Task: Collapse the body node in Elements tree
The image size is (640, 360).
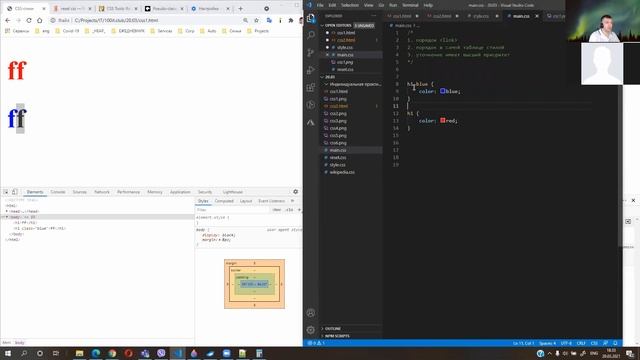Action: click(7, 217)
